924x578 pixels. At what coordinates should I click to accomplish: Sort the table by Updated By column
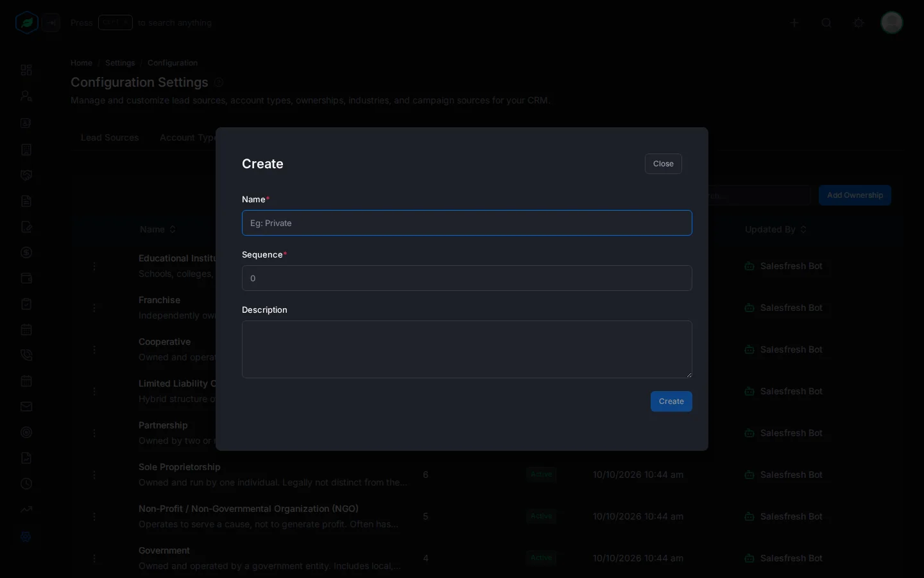pyautogui.click(x=776, y=229)
